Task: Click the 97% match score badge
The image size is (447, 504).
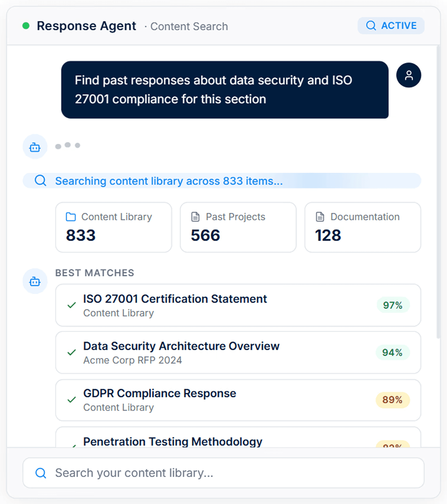Action: [393, 305]
